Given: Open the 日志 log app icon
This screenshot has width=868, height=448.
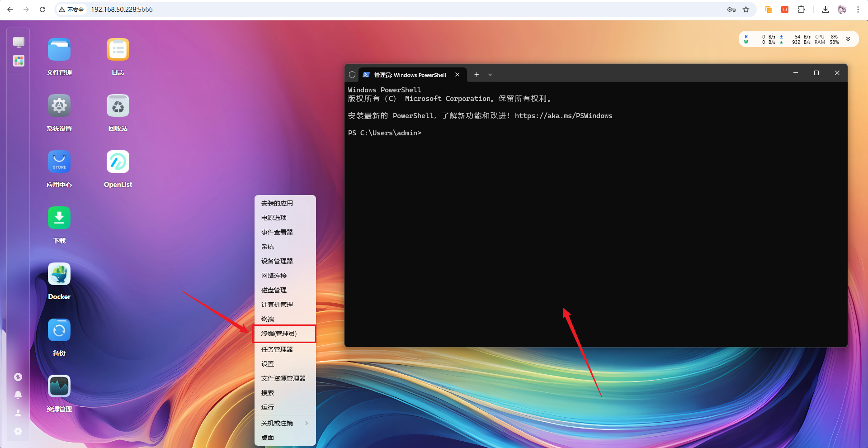Looking at the screenshot, I should [118, 50].
